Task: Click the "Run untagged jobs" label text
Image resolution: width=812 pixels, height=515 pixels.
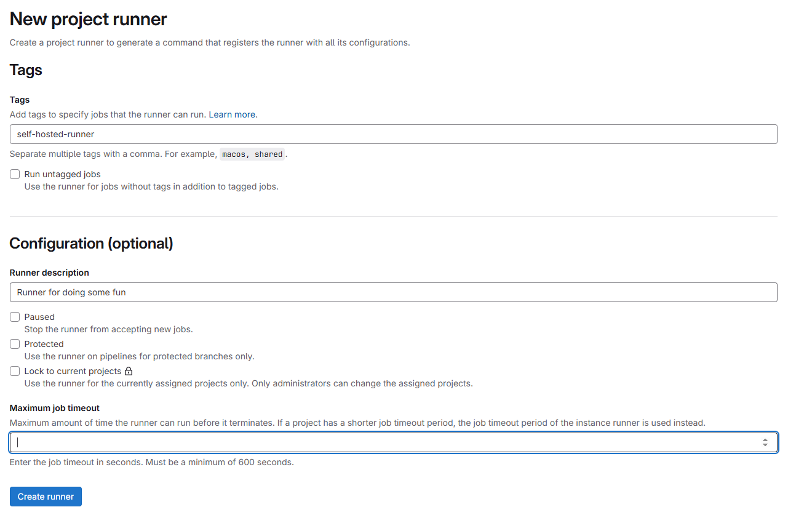Action: (x=62, y=174)
